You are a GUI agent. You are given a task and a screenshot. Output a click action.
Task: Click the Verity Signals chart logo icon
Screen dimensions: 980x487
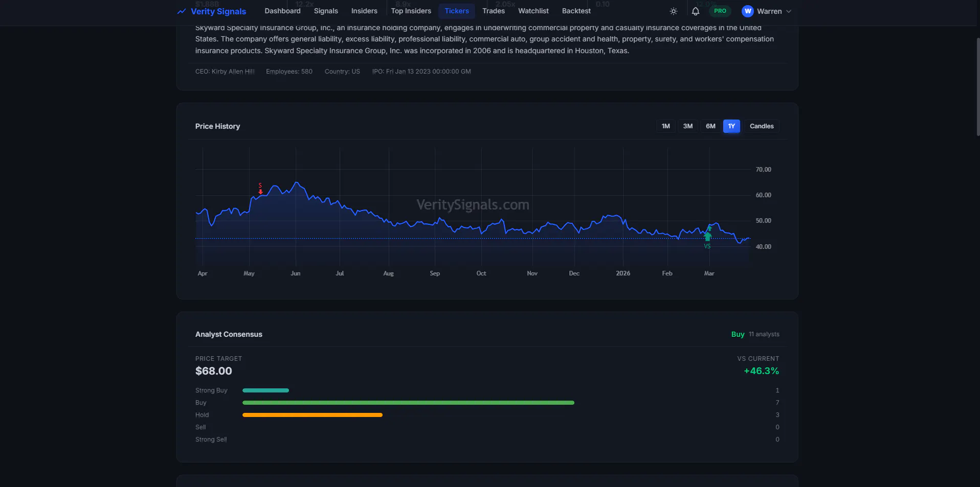pyautogui.click(x=182, y=11)
